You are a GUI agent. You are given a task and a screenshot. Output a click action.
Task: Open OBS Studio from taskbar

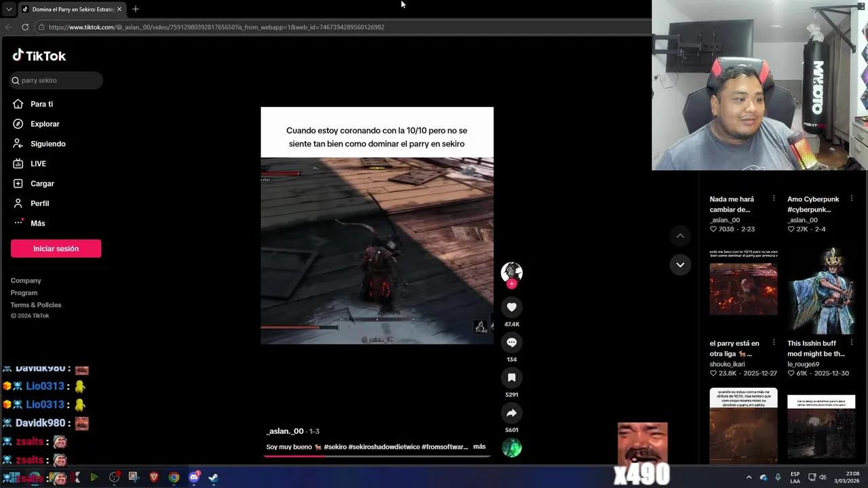pos(114,477)
